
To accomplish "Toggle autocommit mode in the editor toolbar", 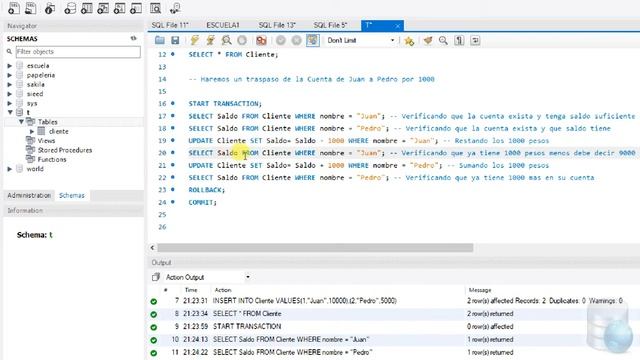I will pyautogui.click(x=313, y=40).
